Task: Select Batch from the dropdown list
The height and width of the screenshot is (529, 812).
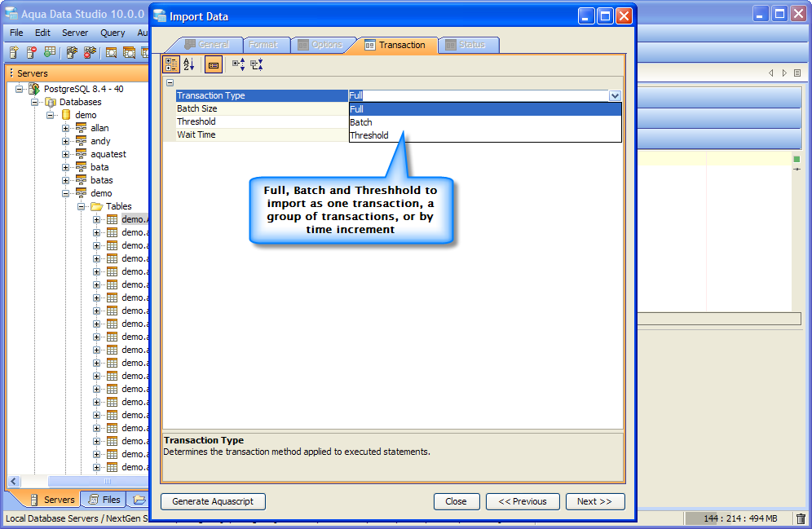Action: click(x=485, y=122)
